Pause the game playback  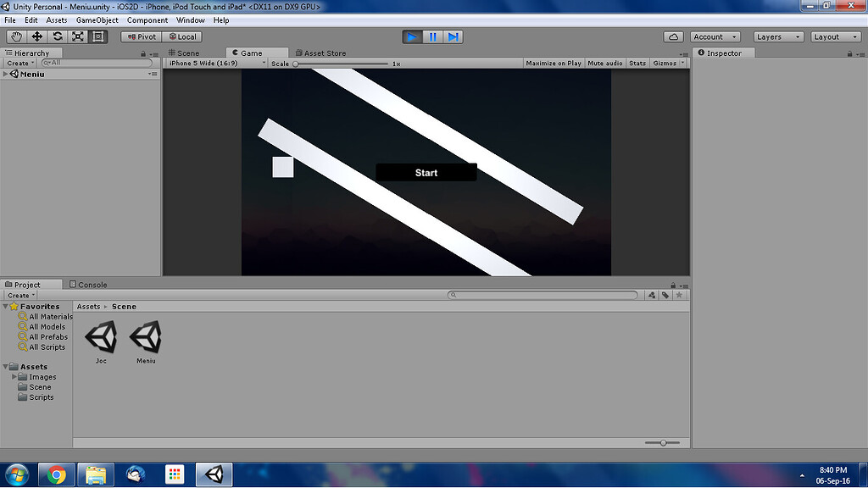coord(433,36)
